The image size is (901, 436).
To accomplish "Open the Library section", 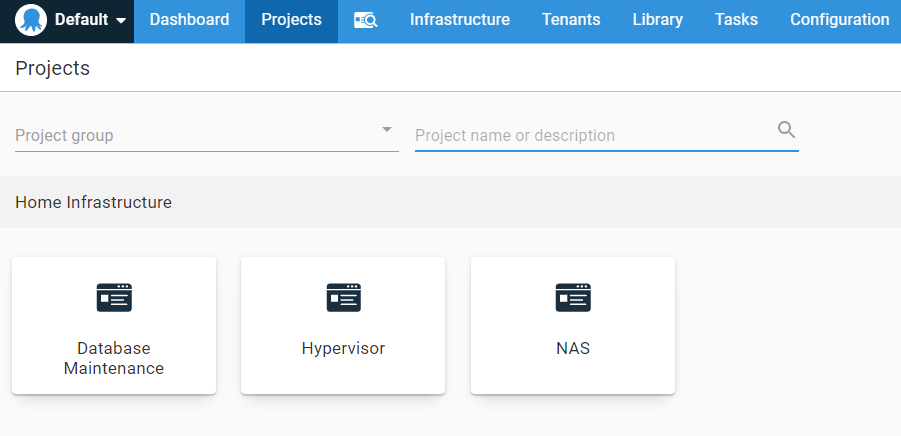I will [657, 20].
